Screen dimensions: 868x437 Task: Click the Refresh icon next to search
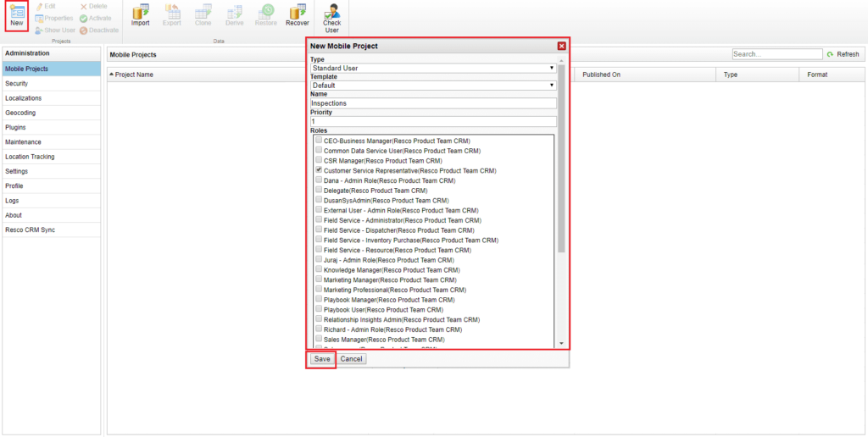point(830,54)
